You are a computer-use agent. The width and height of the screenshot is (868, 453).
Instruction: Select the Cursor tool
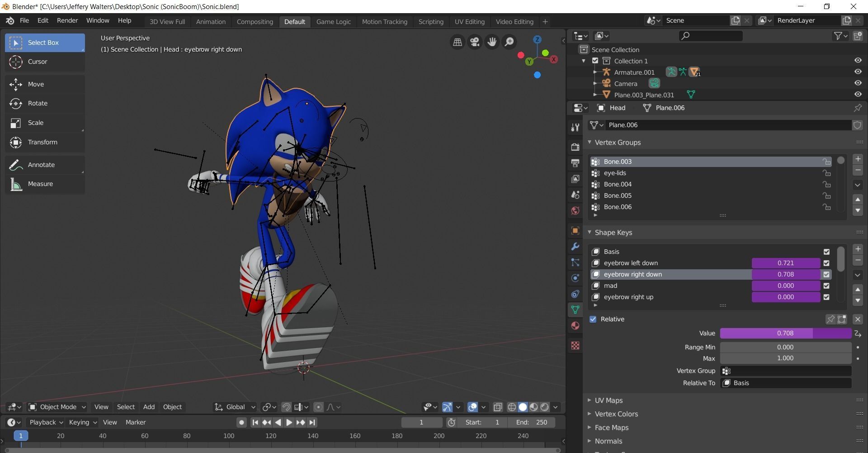coord(45,62)
